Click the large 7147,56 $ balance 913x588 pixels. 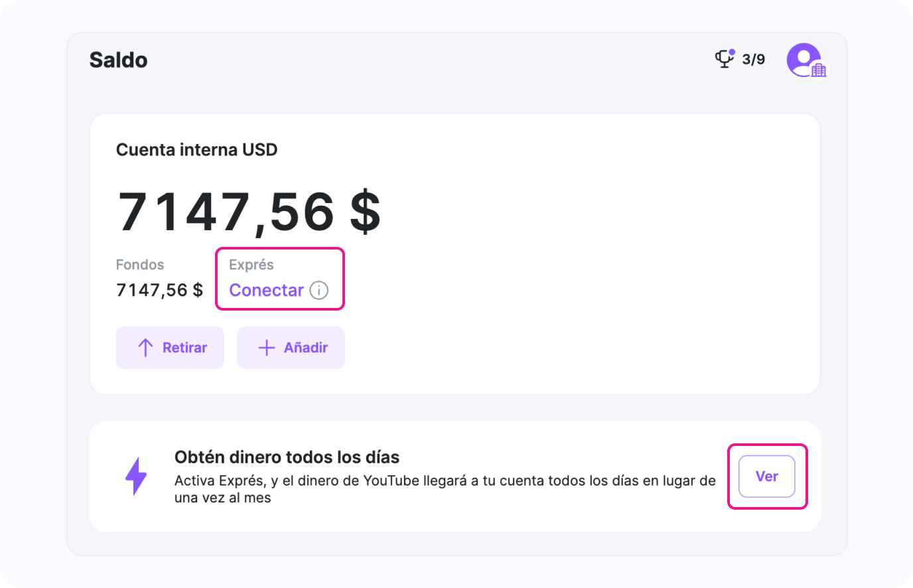(249, 212)
